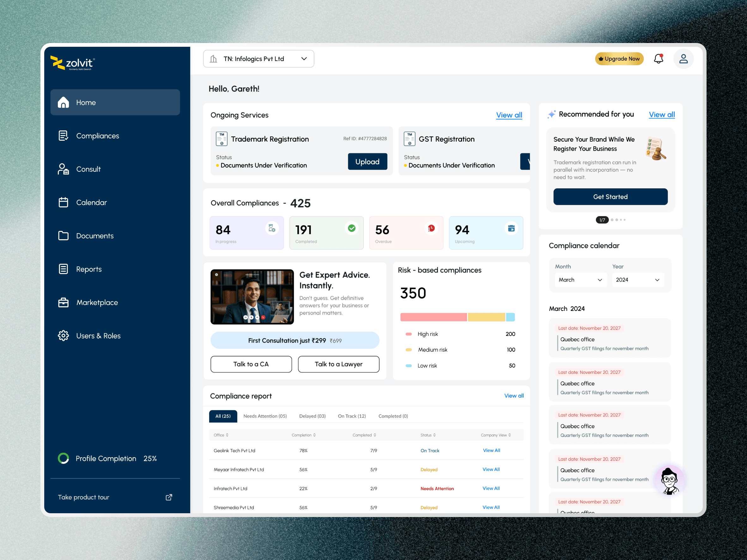
Task: Click the High risk red bar segment
Action: click(433, 317)
